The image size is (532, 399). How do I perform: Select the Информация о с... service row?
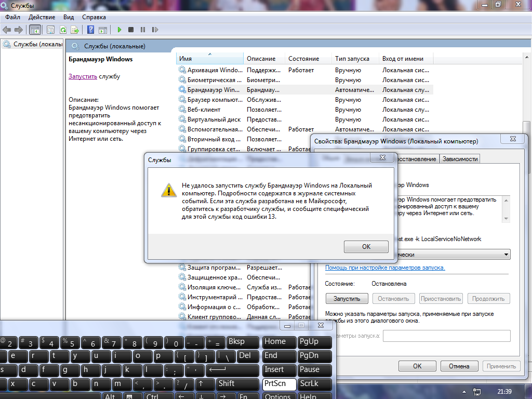pos(244,307)
